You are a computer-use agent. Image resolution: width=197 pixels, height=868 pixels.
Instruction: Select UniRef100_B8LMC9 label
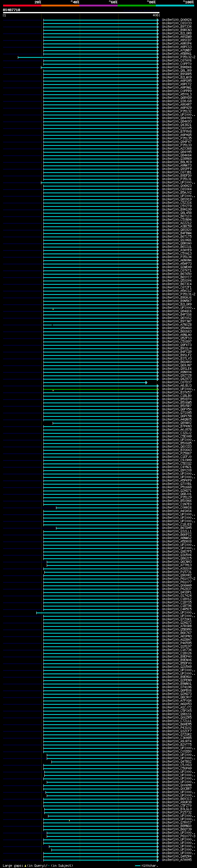(x=176, y=162)
